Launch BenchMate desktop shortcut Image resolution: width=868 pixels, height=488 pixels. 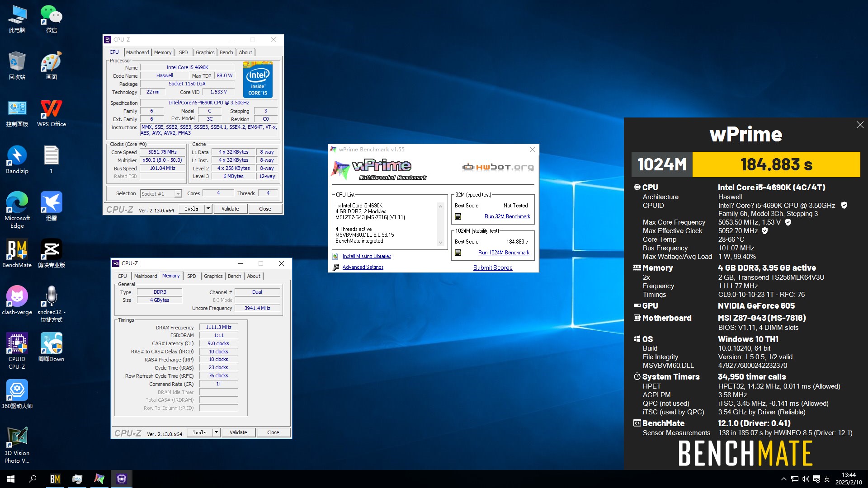(17, 254)
